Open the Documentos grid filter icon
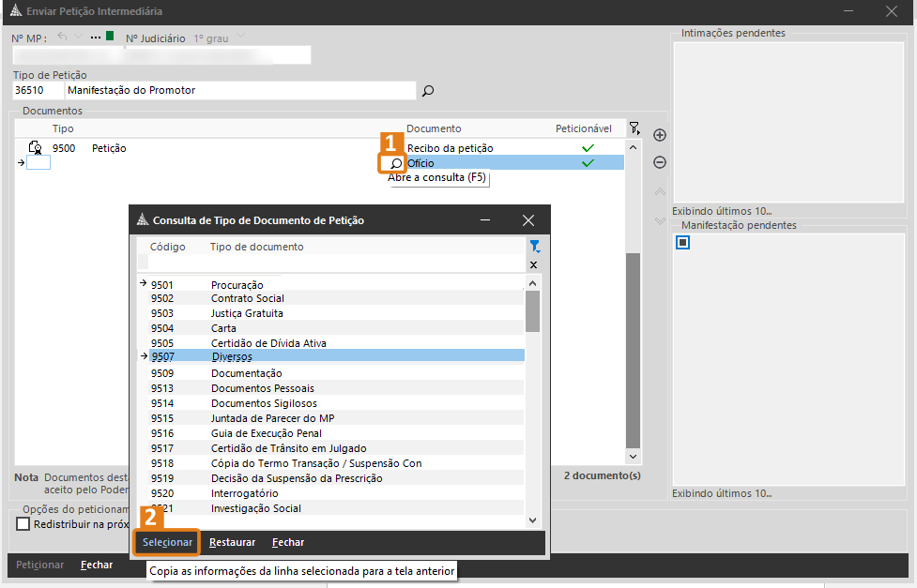Image resolution: width=917 pixels, height=588 pixels. coord(634,128)
